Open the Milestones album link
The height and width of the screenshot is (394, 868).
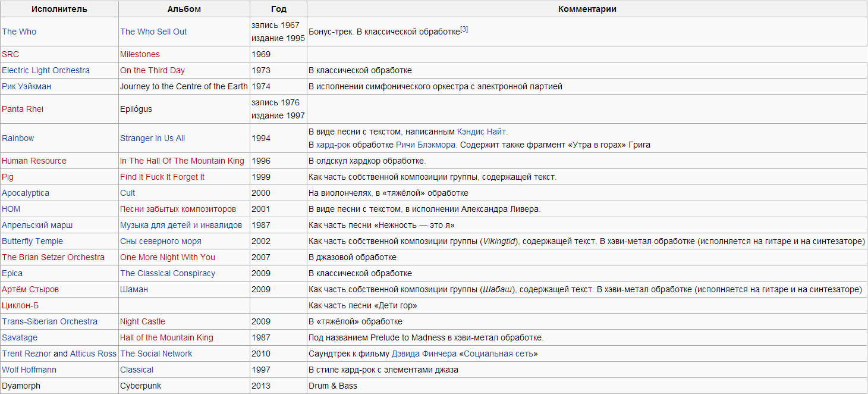pos(140,54)
